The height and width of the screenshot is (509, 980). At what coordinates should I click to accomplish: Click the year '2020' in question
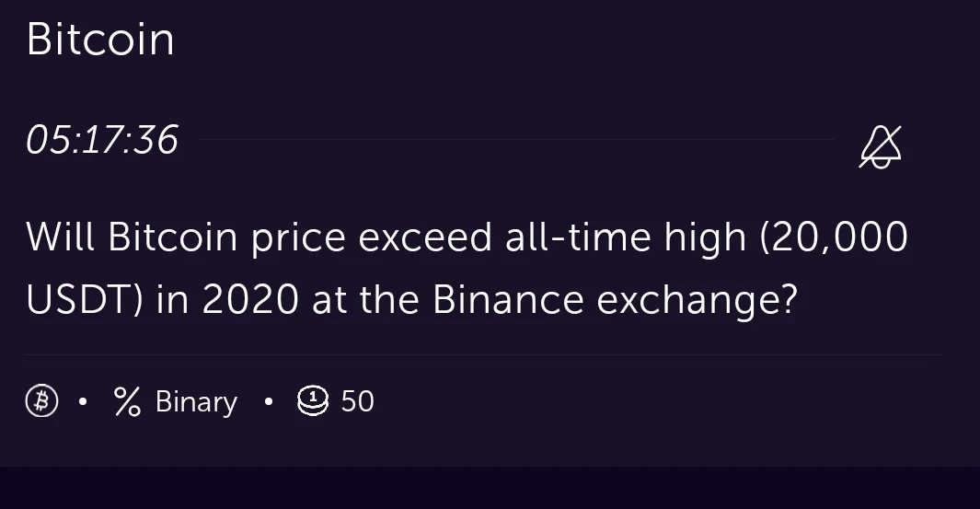pyautogui.click(x=250, y=299)
